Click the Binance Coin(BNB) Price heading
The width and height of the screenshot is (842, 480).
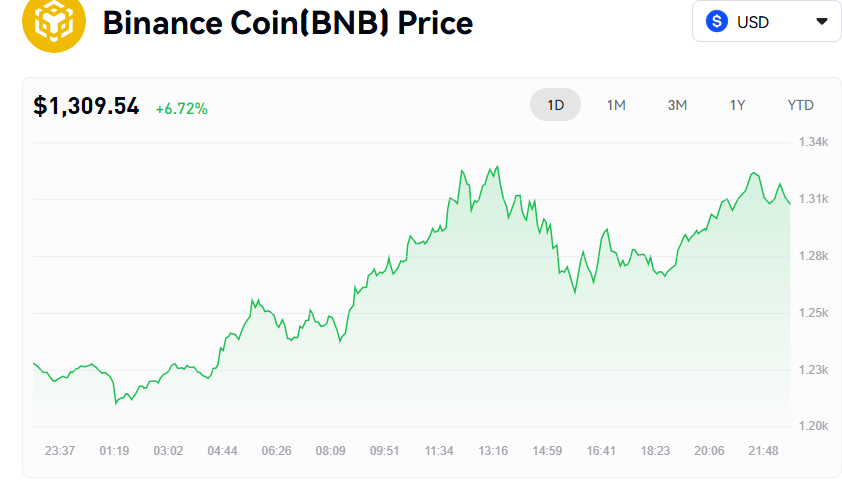coord(288,21)
